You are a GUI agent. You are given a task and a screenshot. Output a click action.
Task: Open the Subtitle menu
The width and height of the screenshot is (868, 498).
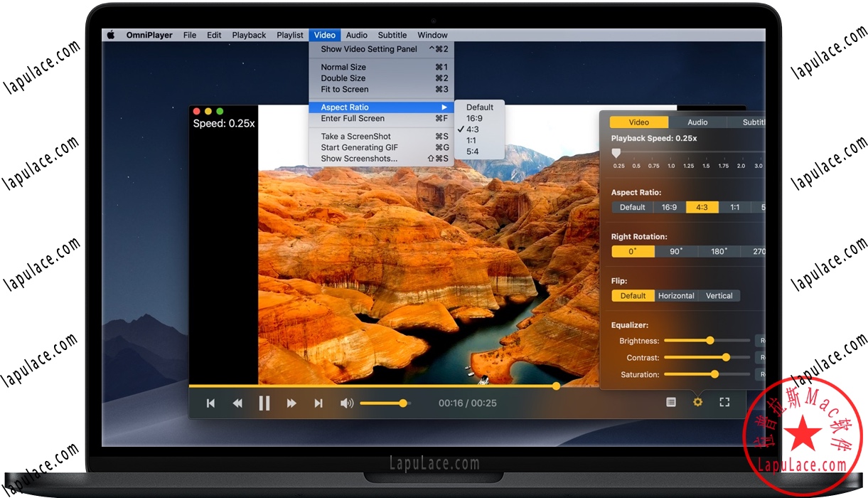tap(392, 34)
